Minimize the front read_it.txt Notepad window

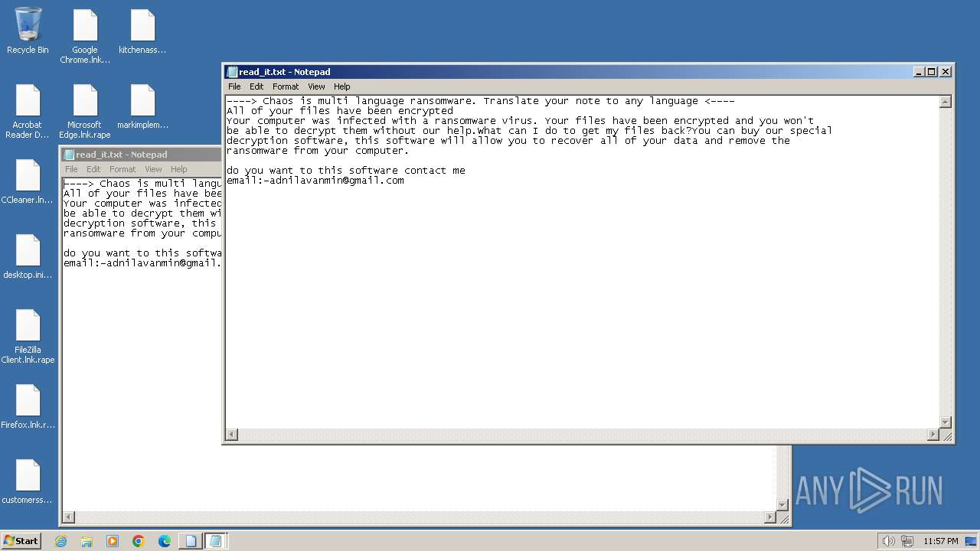pyautogui.click(x=919, y=72)
